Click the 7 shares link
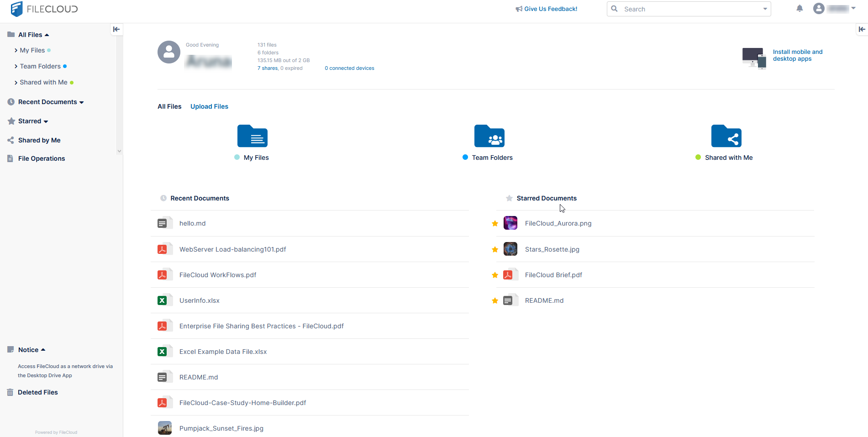Viewport: 868px width, 437px height. tap(268, 68)
